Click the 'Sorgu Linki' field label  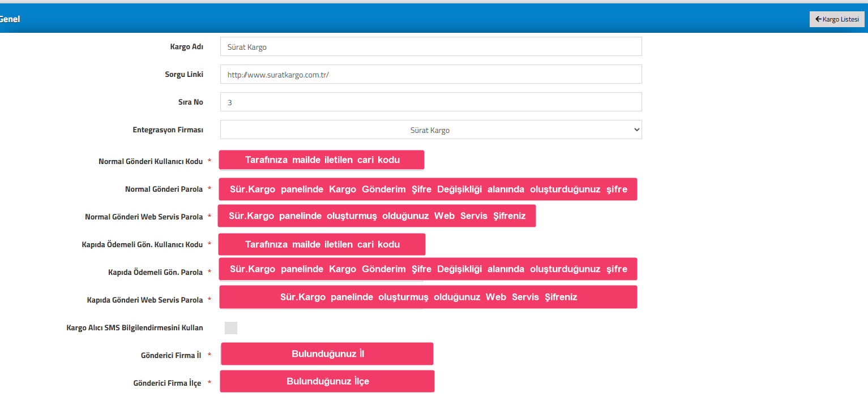tap(183, 75)
